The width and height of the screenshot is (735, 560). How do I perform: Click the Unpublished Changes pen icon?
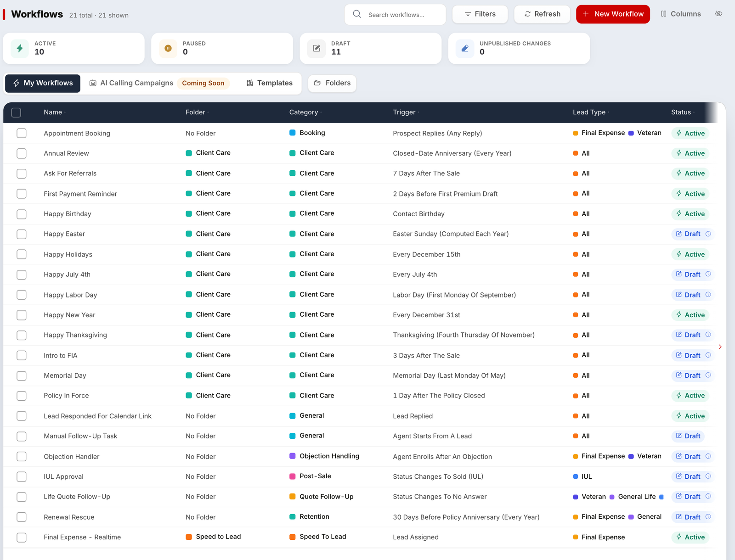pyautogui.click(x=465, y=48)
